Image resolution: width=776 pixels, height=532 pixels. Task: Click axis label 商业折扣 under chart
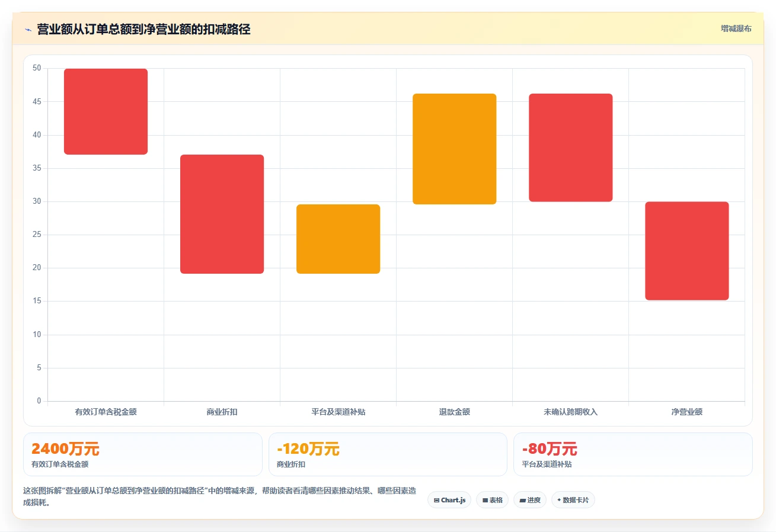pyautogui.click(x=222, y=412)
